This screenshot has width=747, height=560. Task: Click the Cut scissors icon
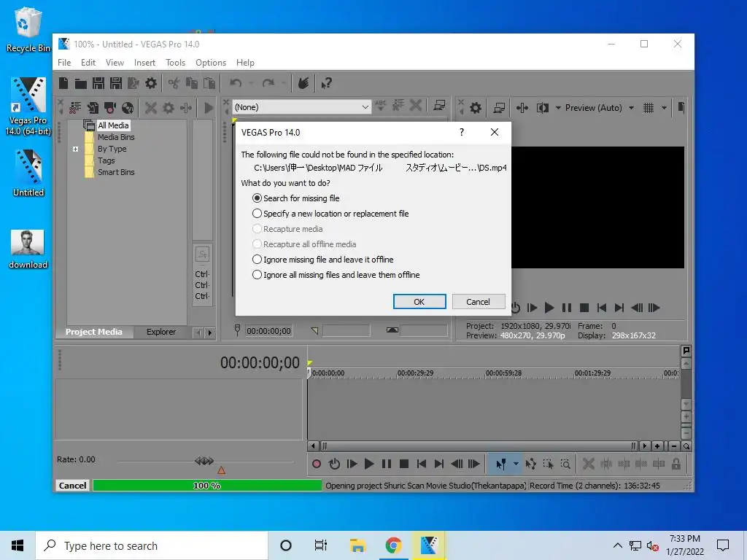pos(174,83)
